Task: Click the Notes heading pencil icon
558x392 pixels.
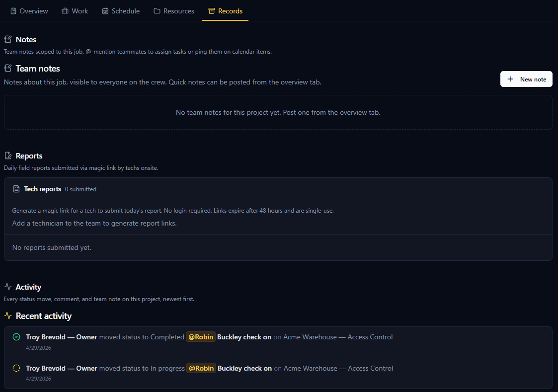Action: click(x=8, y=39)
